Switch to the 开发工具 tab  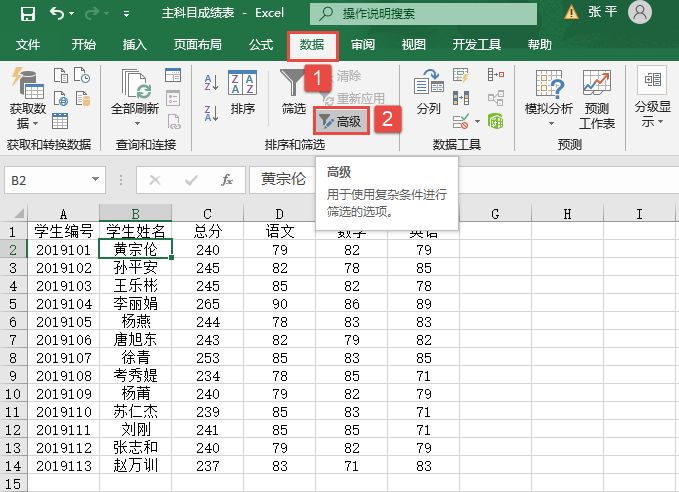[x=477, y=44]
